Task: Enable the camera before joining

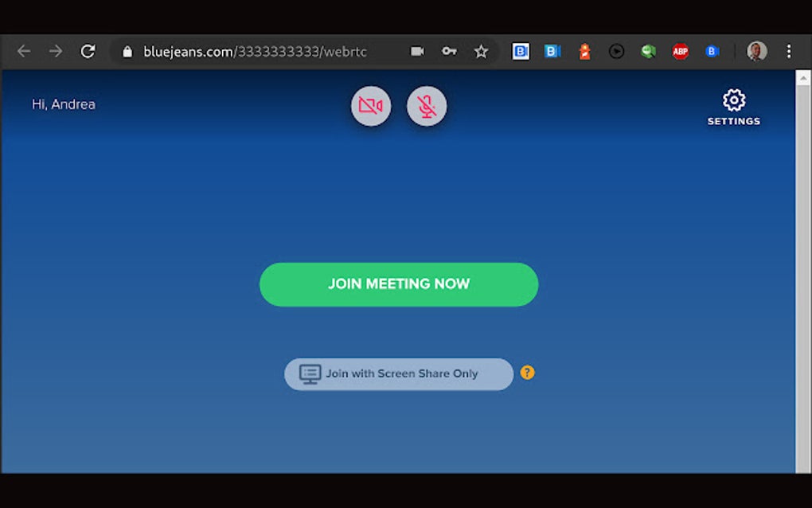Action: (x=371, y=106)
